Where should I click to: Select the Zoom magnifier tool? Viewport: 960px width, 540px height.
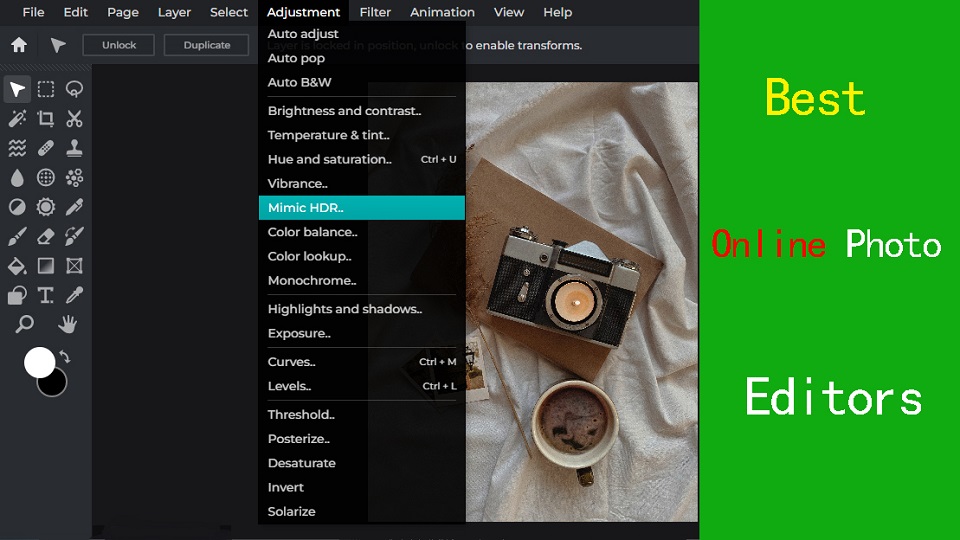24,324
